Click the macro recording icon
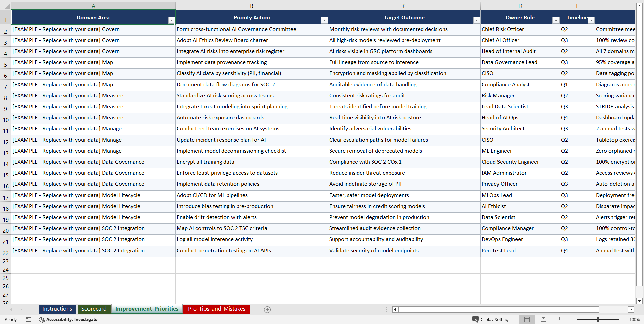 click(x=28, y=319)
